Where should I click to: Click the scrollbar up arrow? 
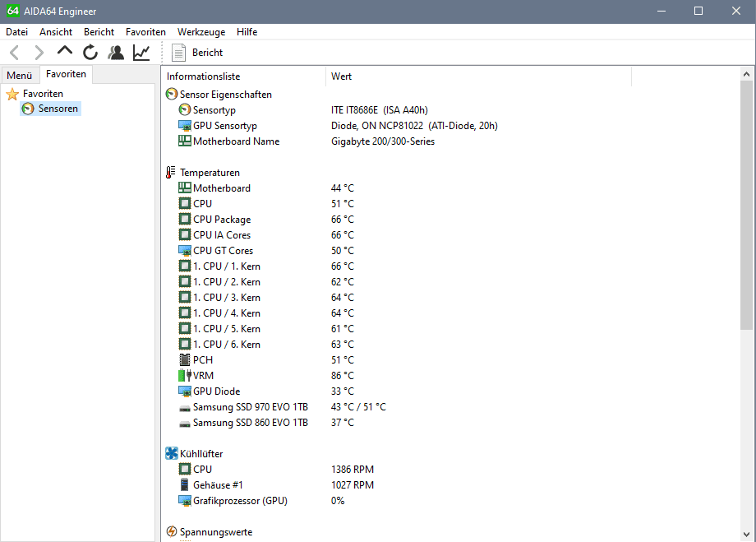(746, 74)
